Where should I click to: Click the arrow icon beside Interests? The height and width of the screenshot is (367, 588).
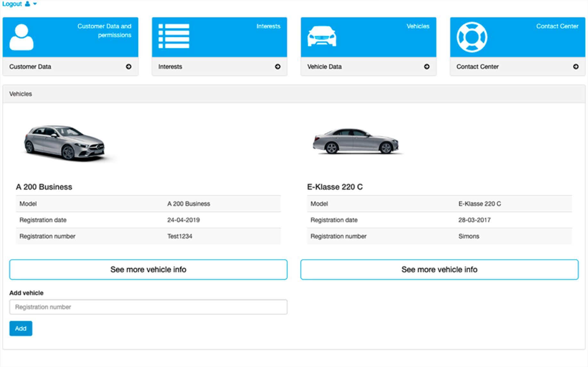coord(278,67)
